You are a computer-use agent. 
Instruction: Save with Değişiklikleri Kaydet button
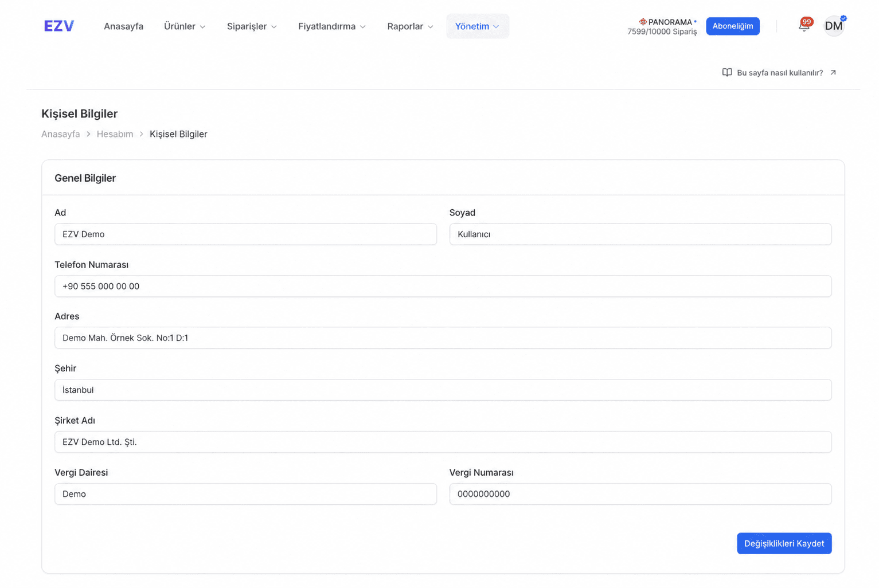[x=784, y=543]
